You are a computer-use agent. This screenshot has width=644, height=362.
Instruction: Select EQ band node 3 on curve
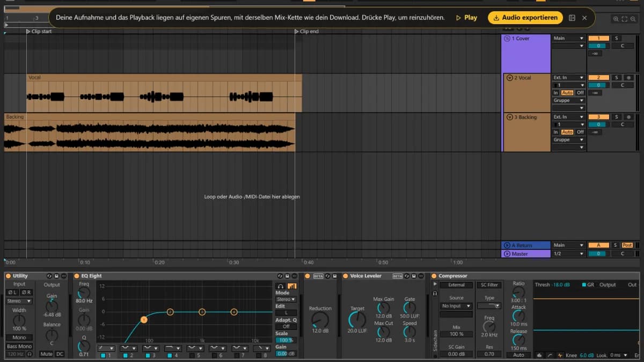(202, 312)
